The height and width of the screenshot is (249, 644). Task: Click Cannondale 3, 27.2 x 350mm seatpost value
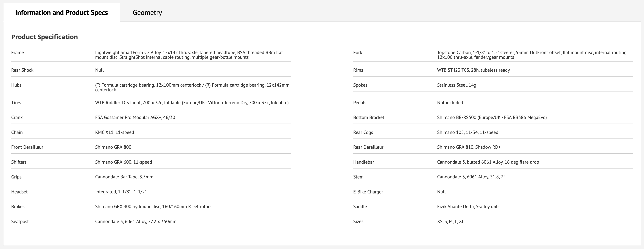click(x=136, y=221)
